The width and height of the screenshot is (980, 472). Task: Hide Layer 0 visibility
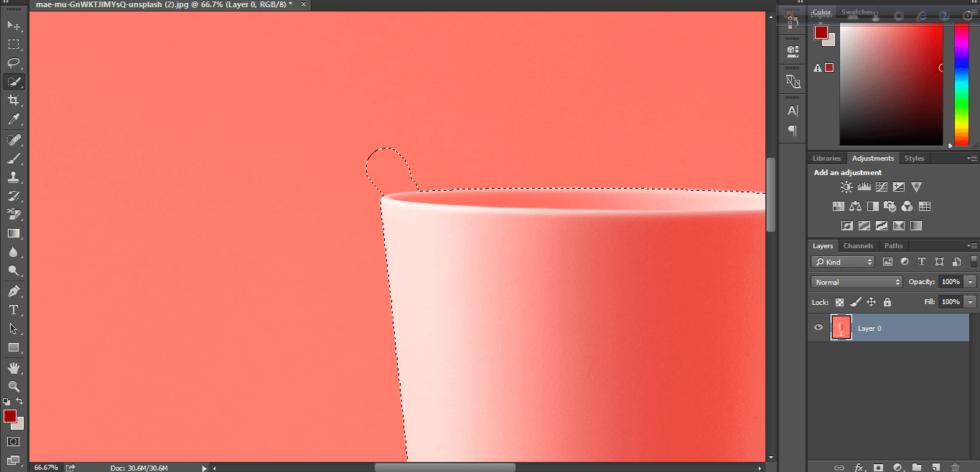point(818,328)
